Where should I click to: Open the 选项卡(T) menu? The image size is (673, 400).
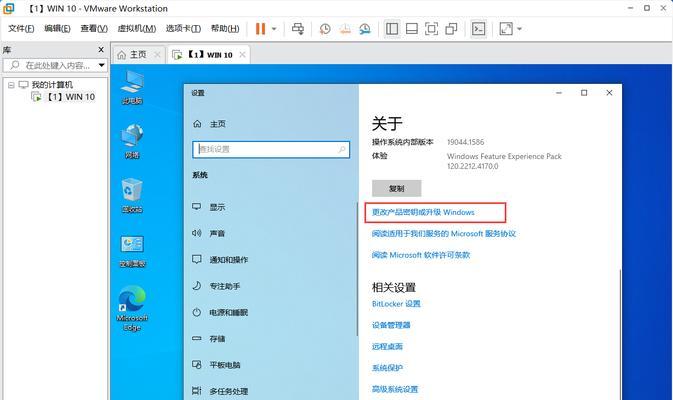click(183, 29)
